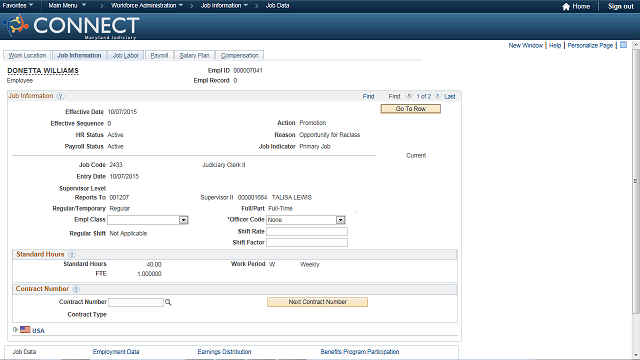Screen dimensions: 640x360
Task: Click the FTE value 1.000000
Action: click(149, 273)
